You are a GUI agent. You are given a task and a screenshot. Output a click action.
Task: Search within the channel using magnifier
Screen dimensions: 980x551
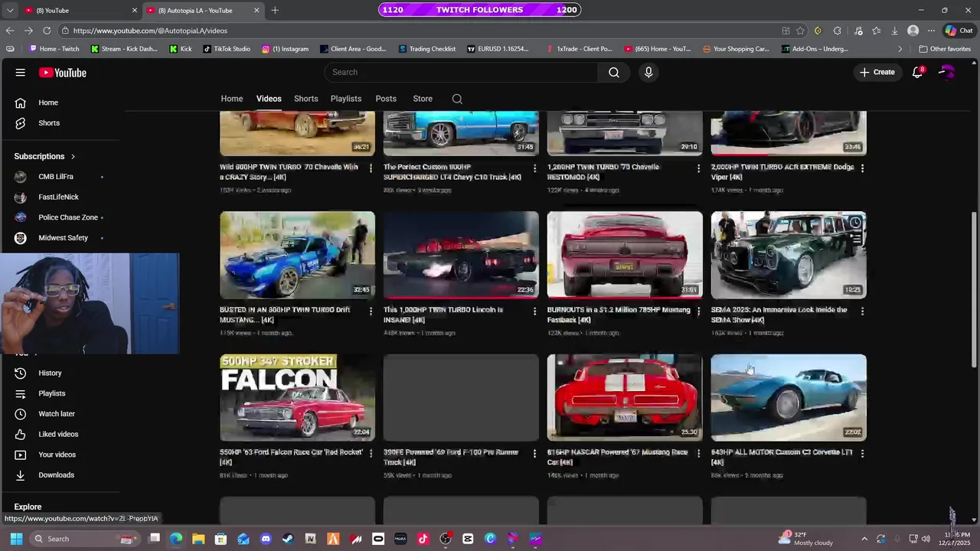[457, 99]
